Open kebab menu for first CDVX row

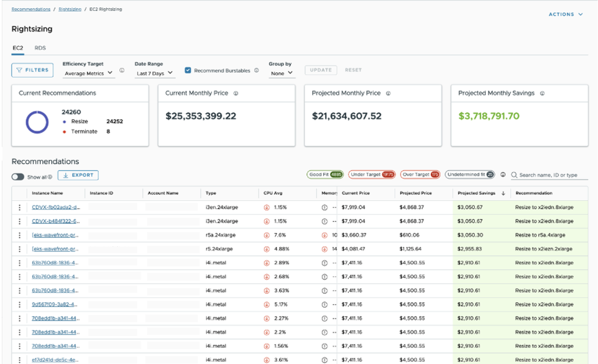[x=19, y=207]
